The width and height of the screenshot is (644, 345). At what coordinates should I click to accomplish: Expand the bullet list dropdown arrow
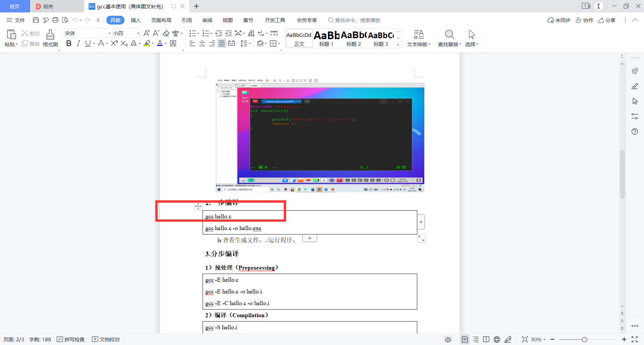pyautogui.click(x=198, y=33)
